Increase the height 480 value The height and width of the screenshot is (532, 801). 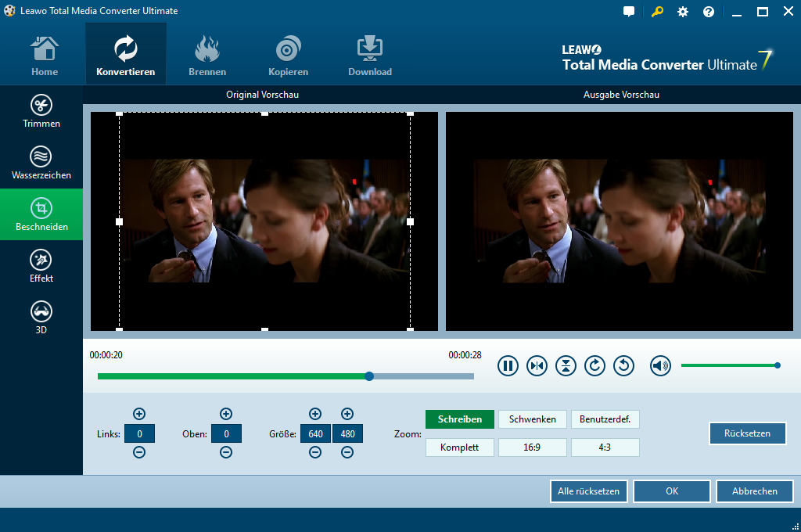[347, 414]
